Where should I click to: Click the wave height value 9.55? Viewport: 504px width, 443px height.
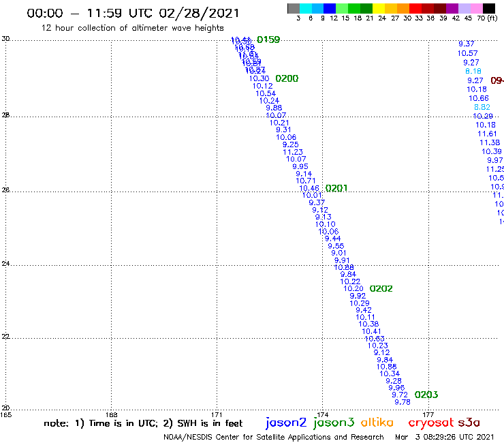pyautogui.click(x=336, y=246)
